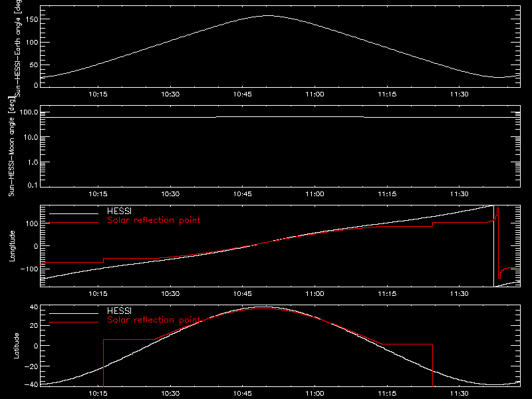Click the Sun-HESSI-Moon angle axis title

(x=11, y=146)
